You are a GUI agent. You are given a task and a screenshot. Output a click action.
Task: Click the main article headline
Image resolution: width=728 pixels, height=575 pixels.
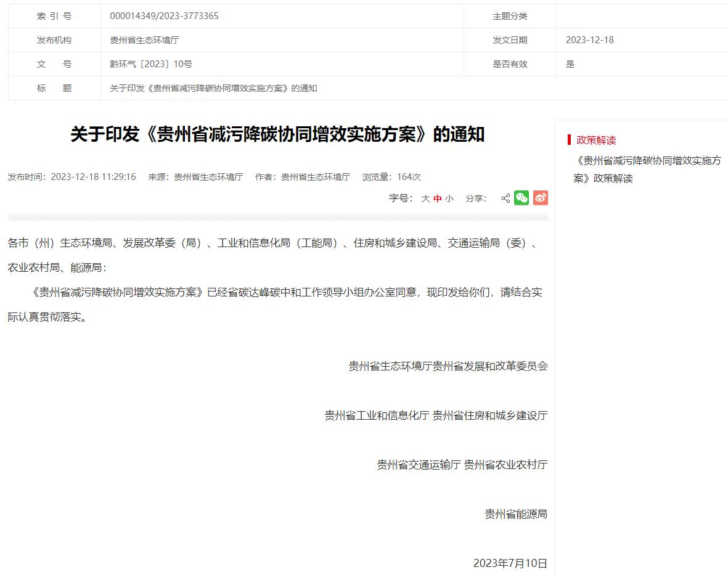click(277, 134)
